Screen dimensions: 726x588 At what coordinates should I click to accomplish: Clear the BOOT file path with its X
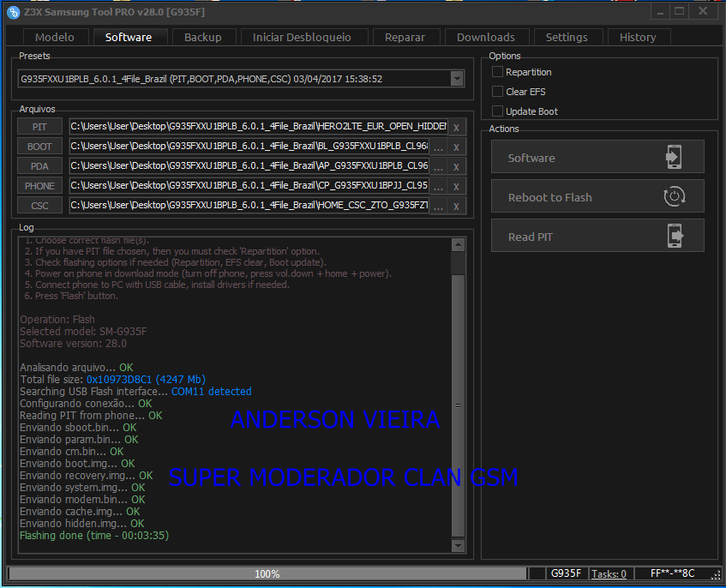click(456, 147)
